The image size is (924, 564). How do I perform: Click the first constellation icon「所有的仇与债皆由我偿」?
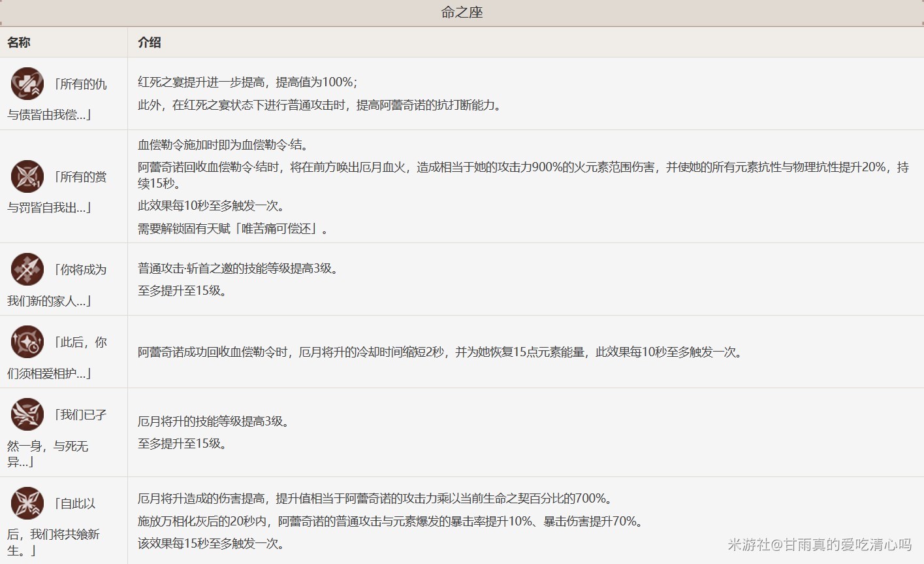[27, 84]
